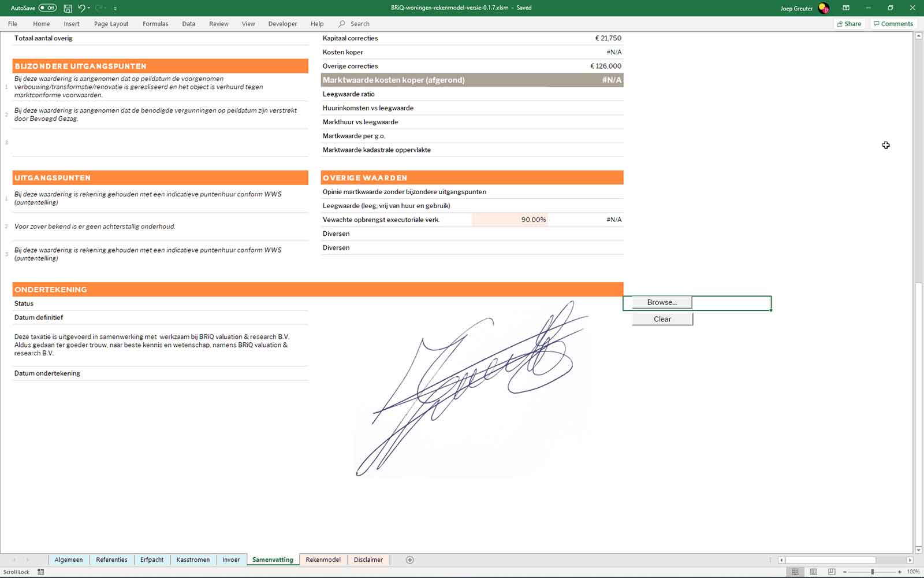Open the Formulas ribbon tab
Image resolution: width=924 pixels, height=578 pixels.
(x=155, y=24)
